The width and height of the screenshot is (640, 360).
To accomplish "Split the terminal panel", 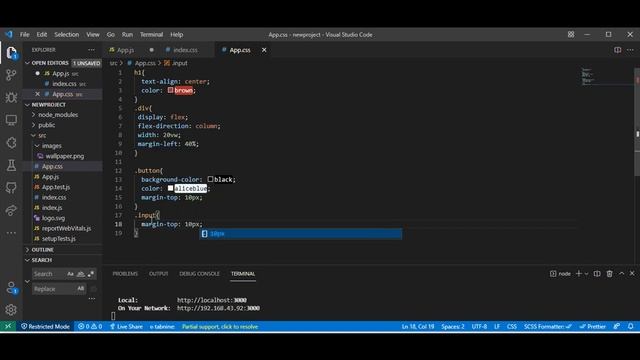I will [x=597, y=273].
